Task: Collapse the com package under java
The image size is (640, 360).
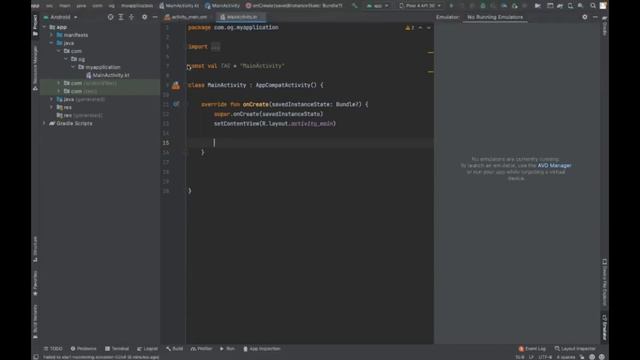Action: pos(59,51)
